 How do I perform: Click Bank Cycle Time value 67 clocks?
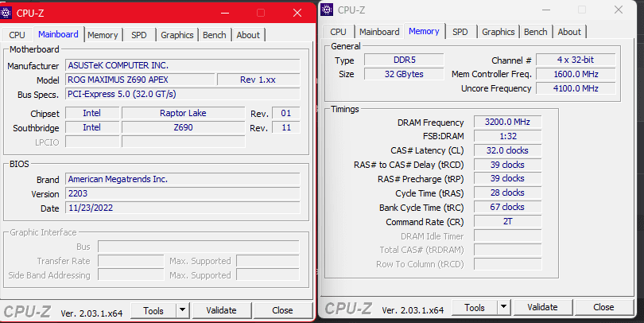pos(507,207)
